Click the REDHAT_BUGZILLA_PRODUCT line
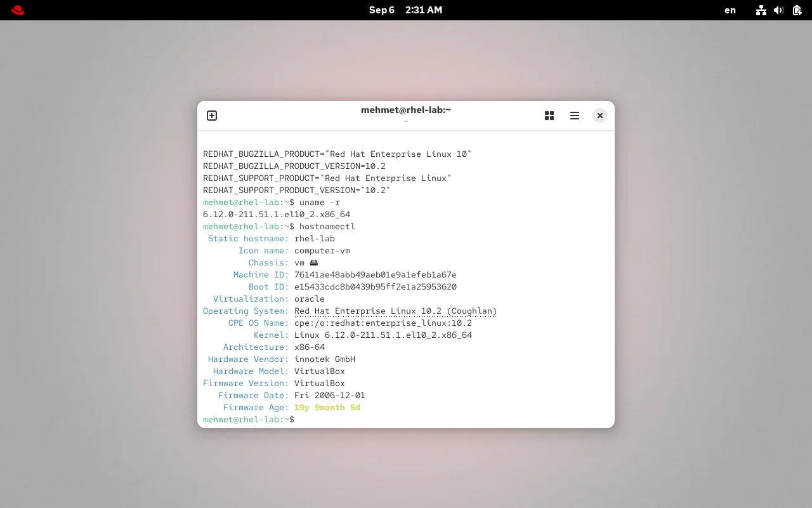Screen dimensions: 812x508 pyautogui.click(x=337, y=154)
